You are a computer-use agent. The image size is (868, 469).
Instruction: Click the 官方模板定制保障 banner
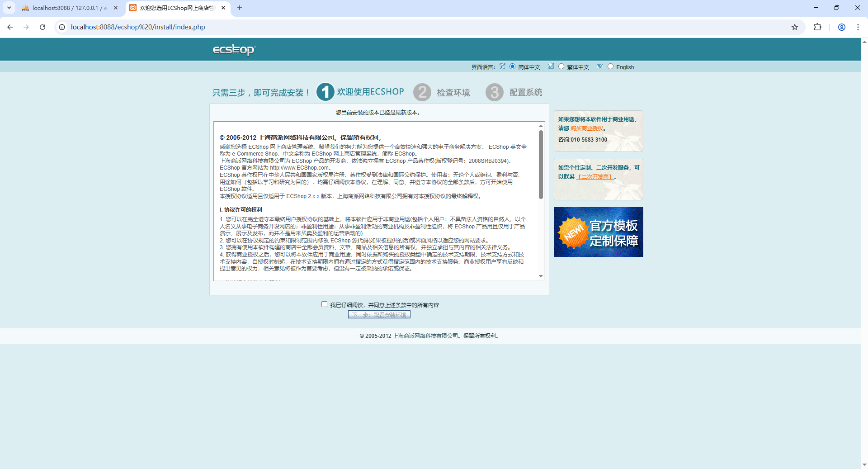598,232
